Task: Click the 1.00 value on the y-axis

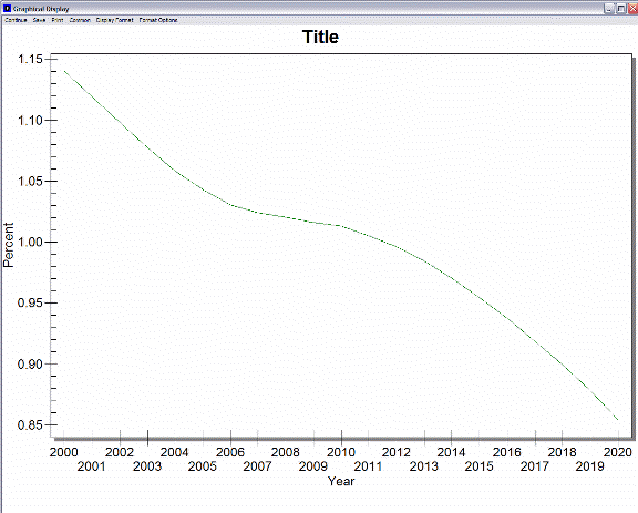Action: (33, 243)
